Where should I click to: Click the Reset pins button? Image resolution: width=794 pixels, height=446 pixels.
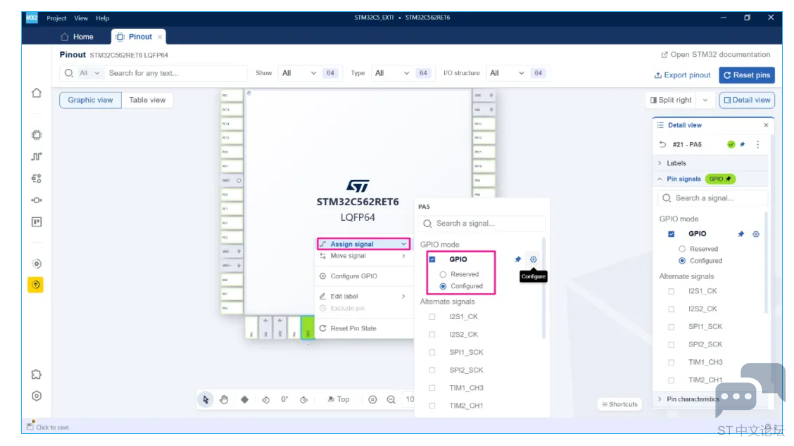pos(746,75)
